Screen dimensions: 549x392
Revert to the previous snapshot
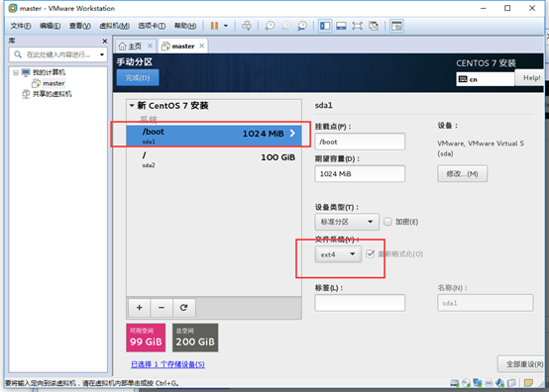(286, 26)
